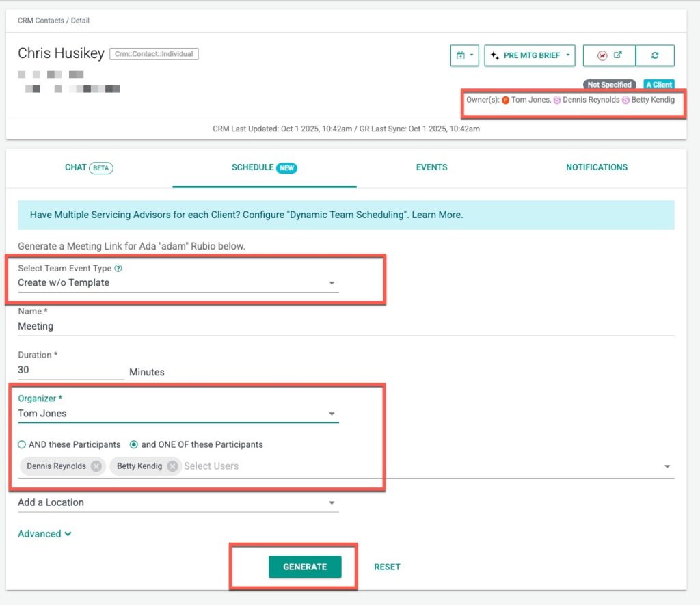Switch to the CHAT tab

coord(88,167)
